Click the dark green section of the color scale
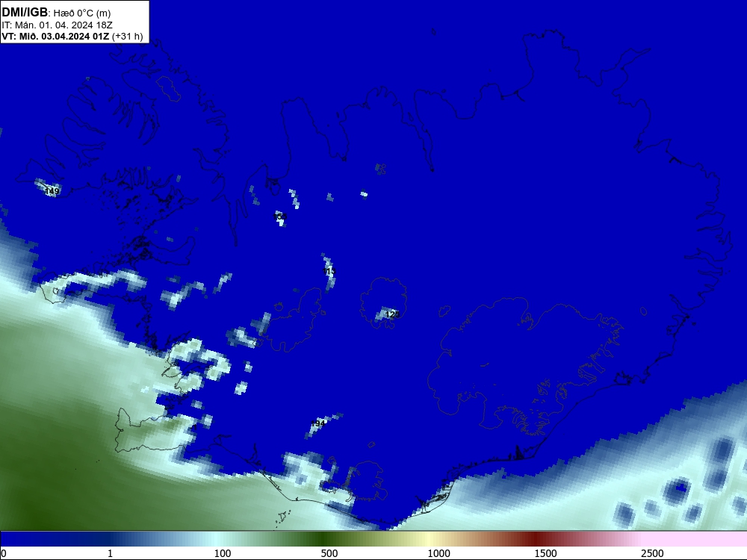 tap(324, 539)
